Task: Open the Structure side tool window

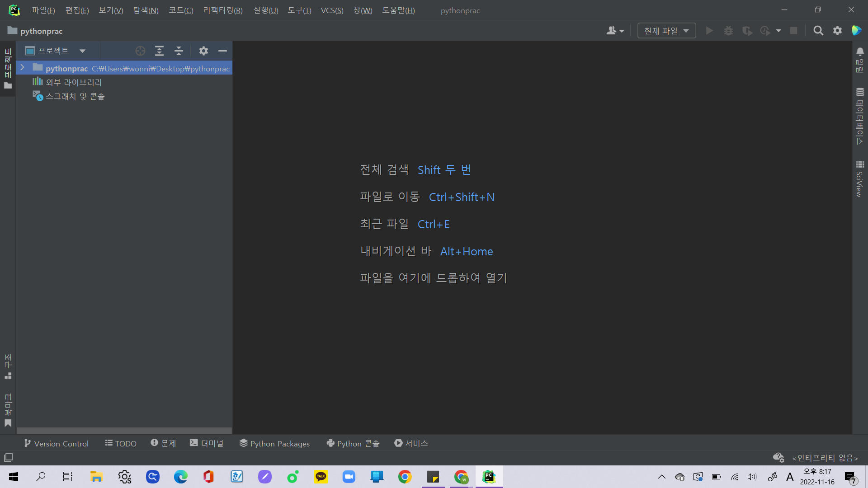Action: coord(8,366)
